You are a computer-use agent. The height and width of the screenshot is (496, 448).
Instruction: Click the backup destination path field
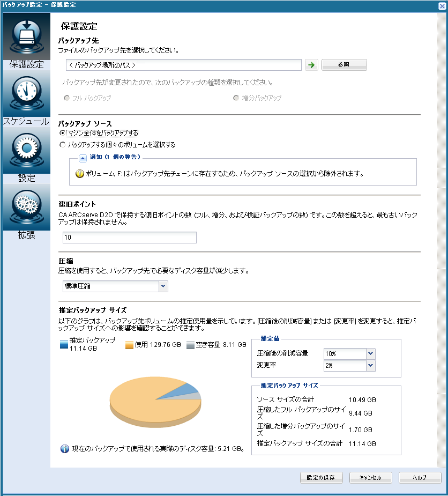[x=184, y=65]
